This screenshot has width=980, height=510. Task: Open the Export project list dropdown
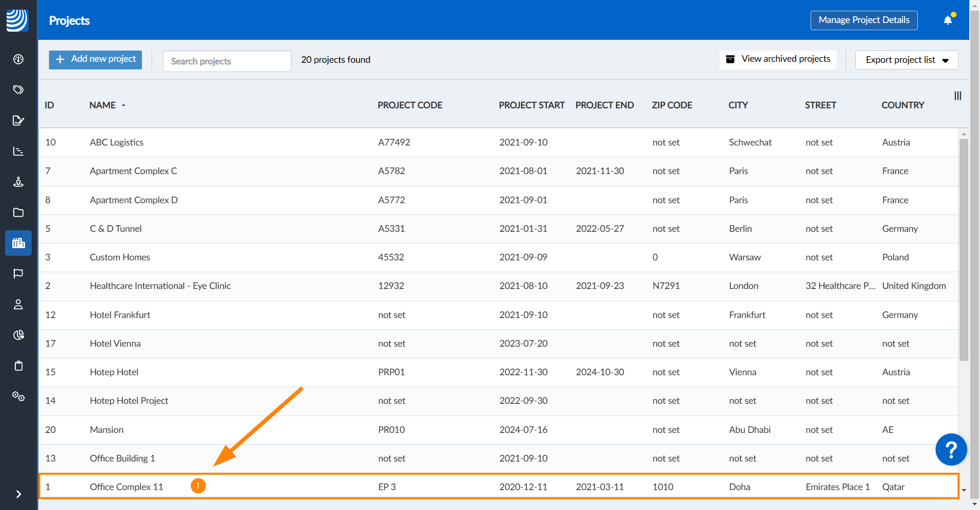click(906, 60)
